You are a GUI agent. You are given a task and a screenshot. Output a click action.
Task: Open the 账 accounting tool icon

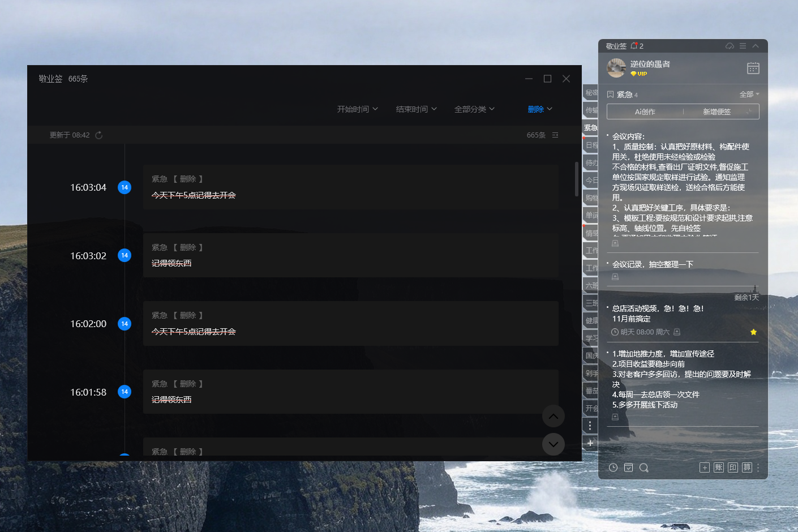click(719, 467)
